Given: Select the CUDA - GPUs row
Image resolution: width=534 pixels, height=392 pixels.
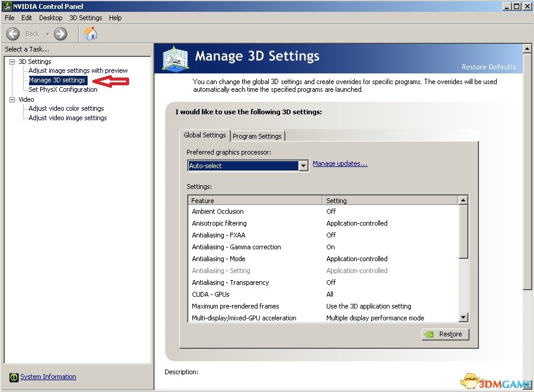Looking at the screenshot, I should click(323, 294).
